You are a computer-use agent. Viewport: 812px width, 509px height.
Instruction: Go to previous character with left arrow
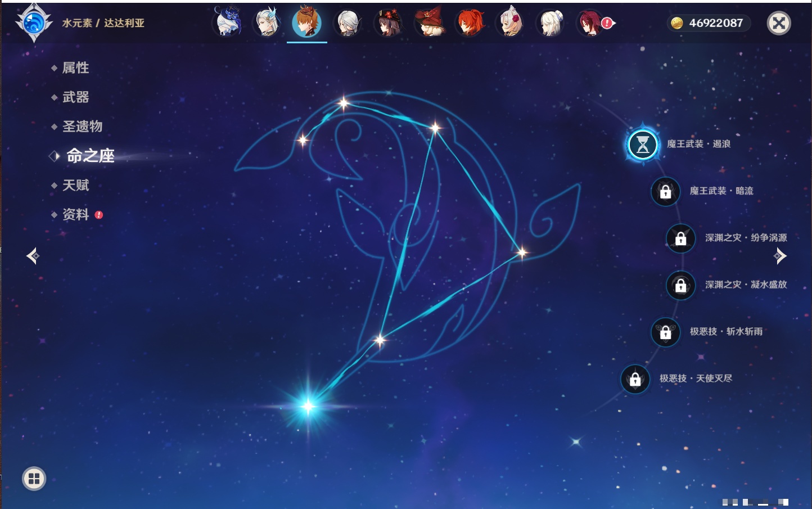(x=33, y=256)
